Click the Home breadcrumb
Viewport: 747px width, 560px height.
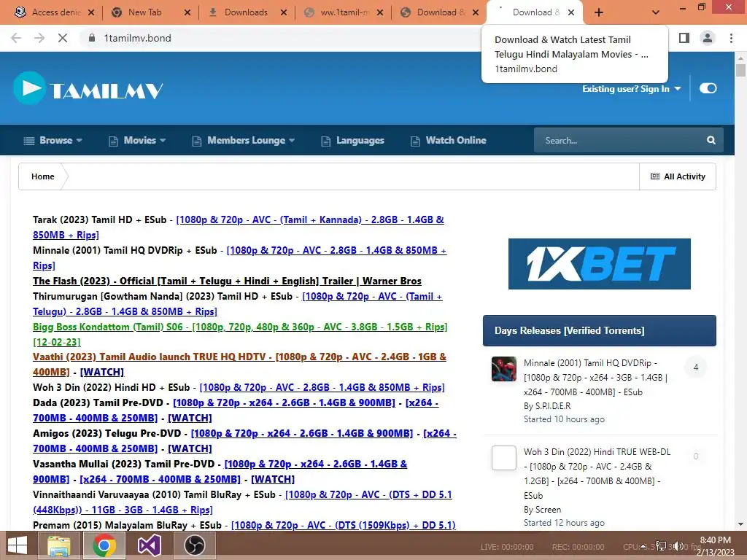43,176
